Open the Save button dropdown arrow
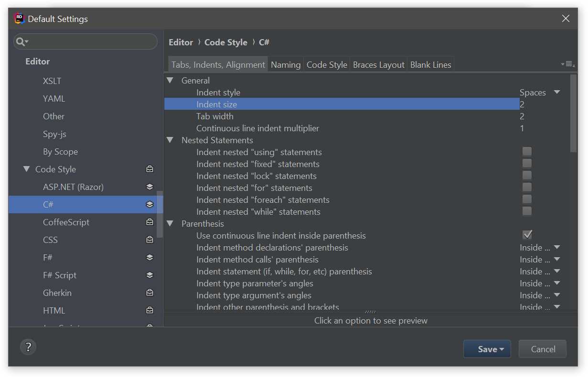Image resolution: width=588 pixels, height=377 pixels. pos(502,349)
